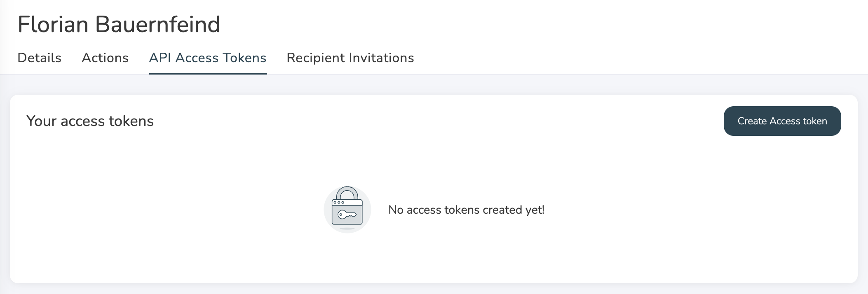
Task: Click the three dots on the padlock graphic
Action: click(x=338, y=203)
